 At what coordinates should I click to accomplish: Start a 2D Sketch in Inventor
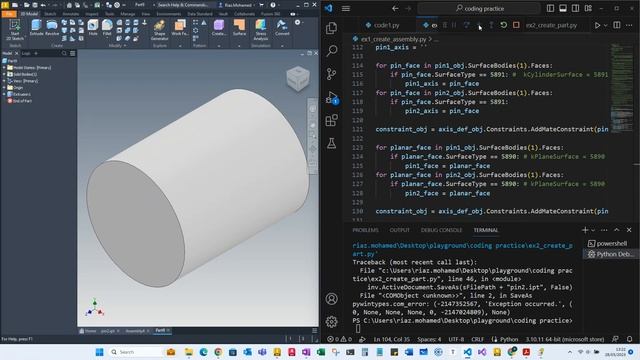pos(15,30)
